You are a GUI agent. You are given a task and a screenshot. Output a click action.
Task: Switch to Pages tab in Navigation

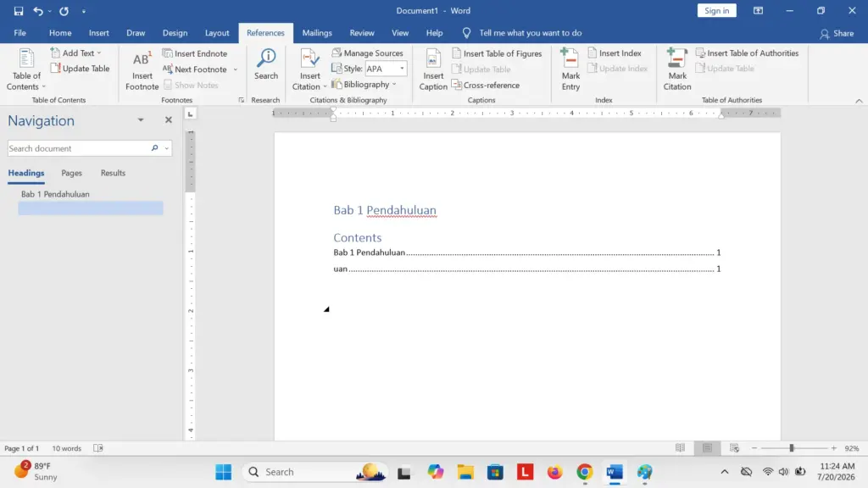(71, 173)
